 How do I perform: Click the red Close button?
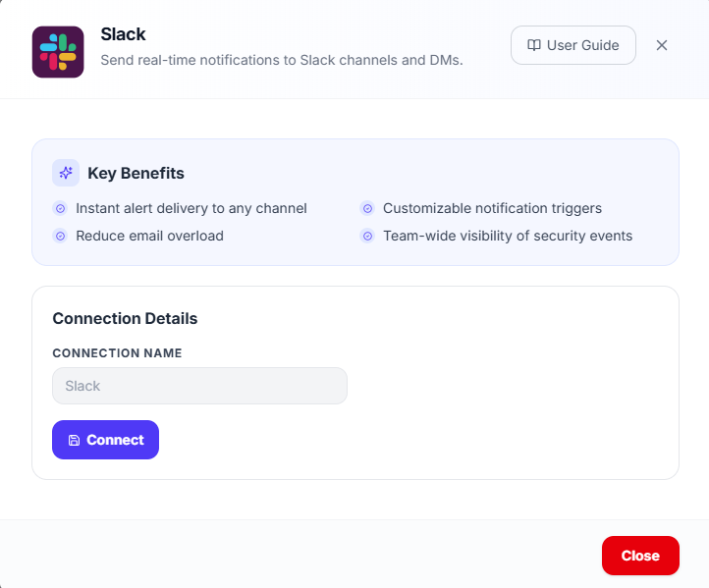coord(640,556)
